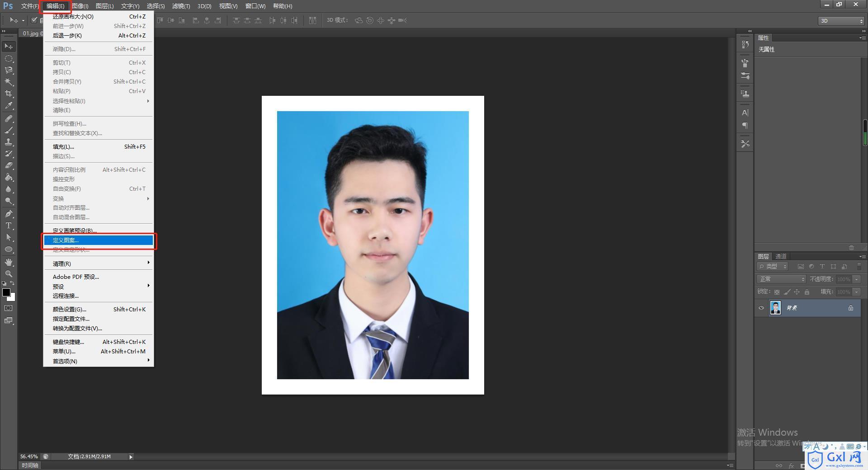Swap foreground and background colors

(x=13, y=283)
